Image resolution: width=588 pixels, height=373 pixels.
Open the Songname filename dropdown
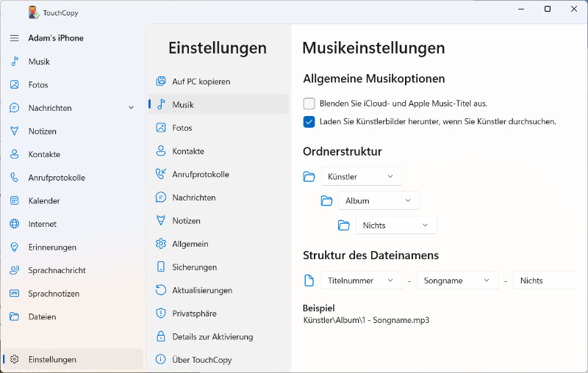pyautogui.click(x=457, y=280)
